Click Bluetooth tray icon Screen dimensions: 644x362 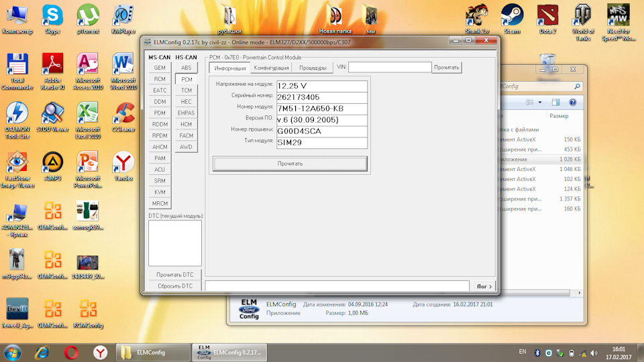537,353
